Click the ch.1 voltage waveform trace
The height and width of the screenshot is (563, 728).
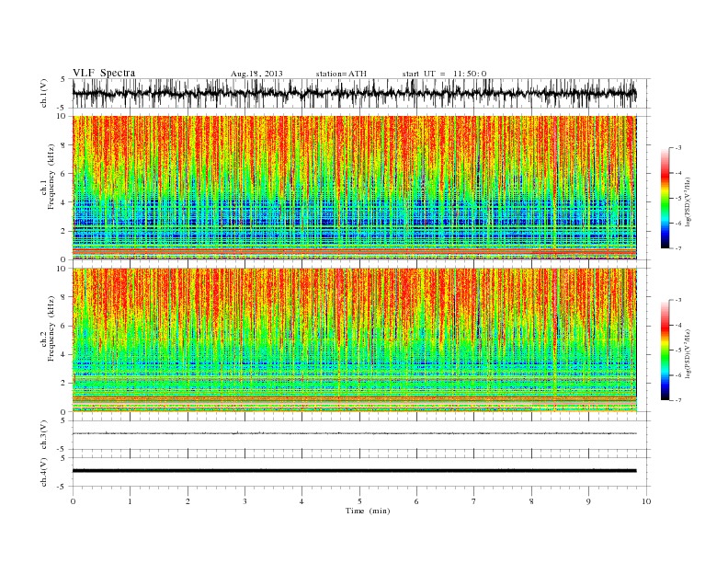coord(354,93)
